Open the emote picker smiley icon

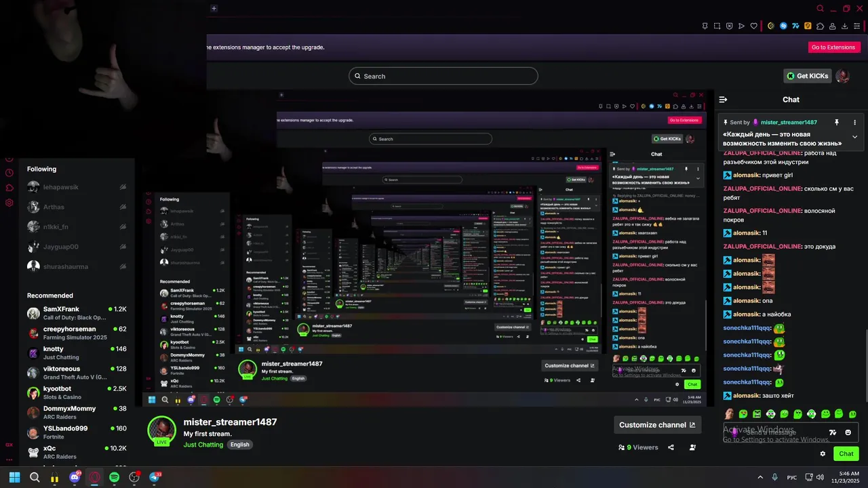point(848,432)
